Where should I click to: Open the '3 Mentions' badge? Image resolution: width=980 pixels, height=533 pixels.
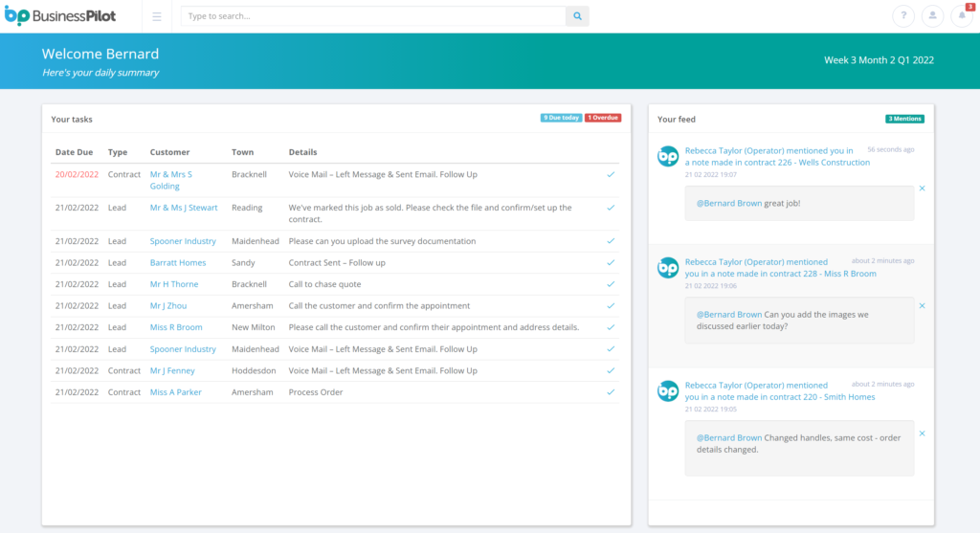904,119
